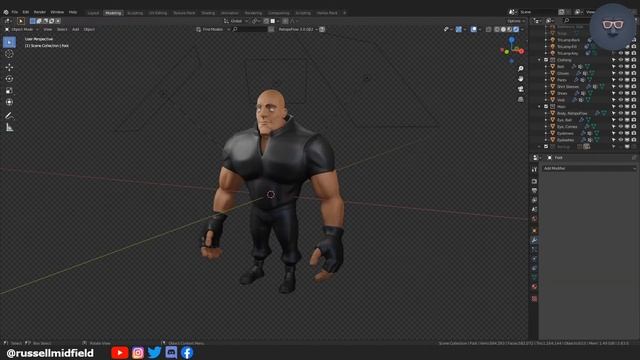Switch to wireframe shading mode
Viewport: 640px width, 360px height.
497,29
